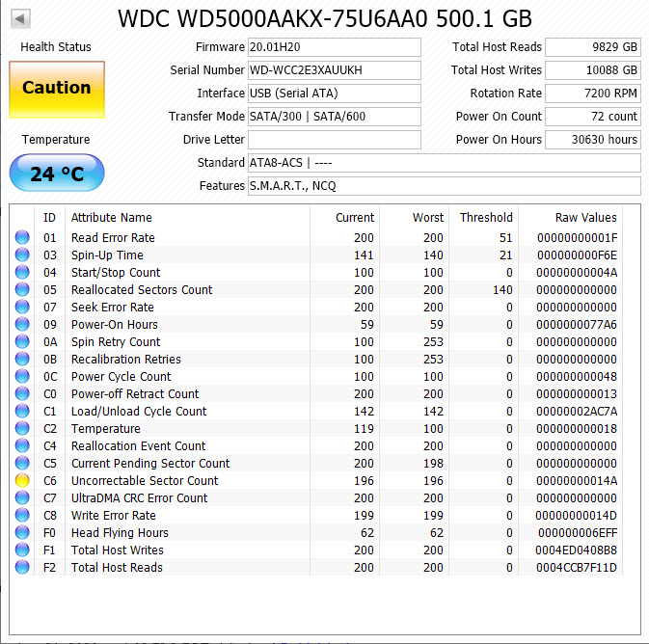Image resolution: width=649 pixels, height=644 pixels.
Task: Click the status icon for Reallocation Event Count
Action: coord(22,446)
